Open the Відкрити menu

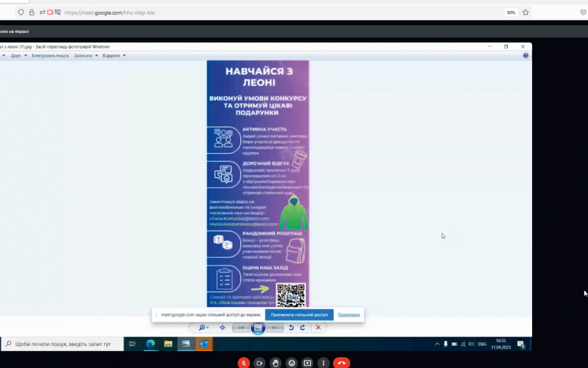tap(111, 56)
